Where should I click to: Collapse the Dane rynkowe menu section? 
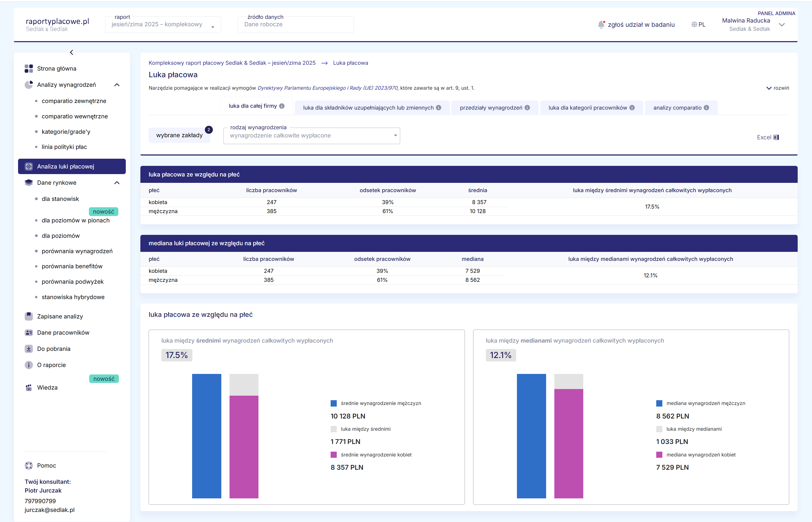(x=117, y=183)
